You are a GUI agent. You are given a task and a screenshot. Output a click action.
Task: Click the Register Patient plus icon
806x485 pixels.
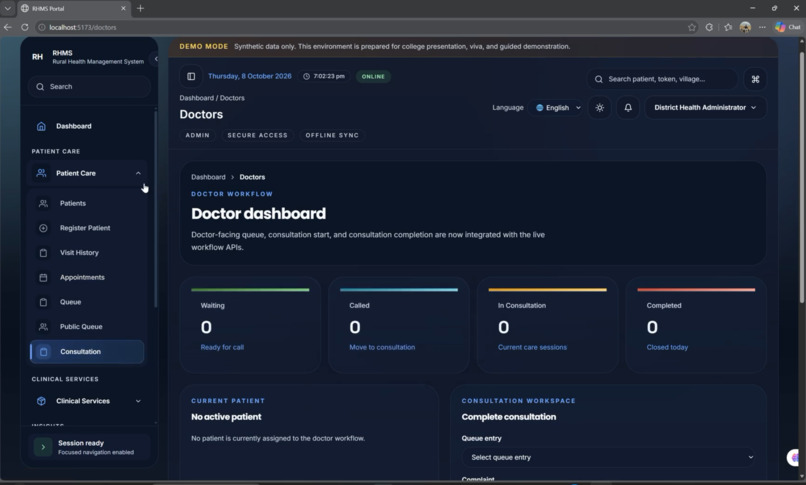pos(44,228)
